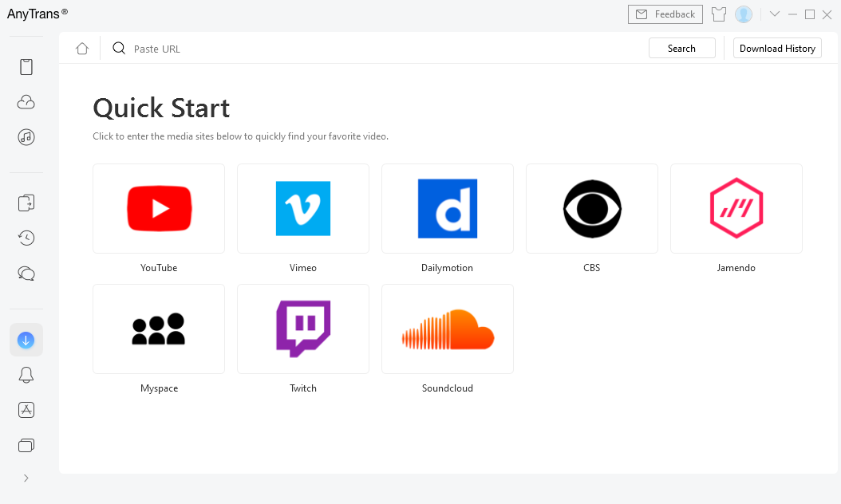Open the YouTube quick start tile
The height and width of the screenshot is (504, 841).
[x=159, y=209]
